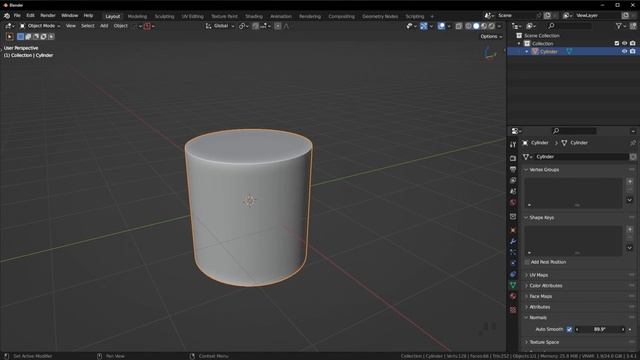Adjust the Auto Smooth angle field
The height and width of the screenshot is (360, 640).
(600, 329)
